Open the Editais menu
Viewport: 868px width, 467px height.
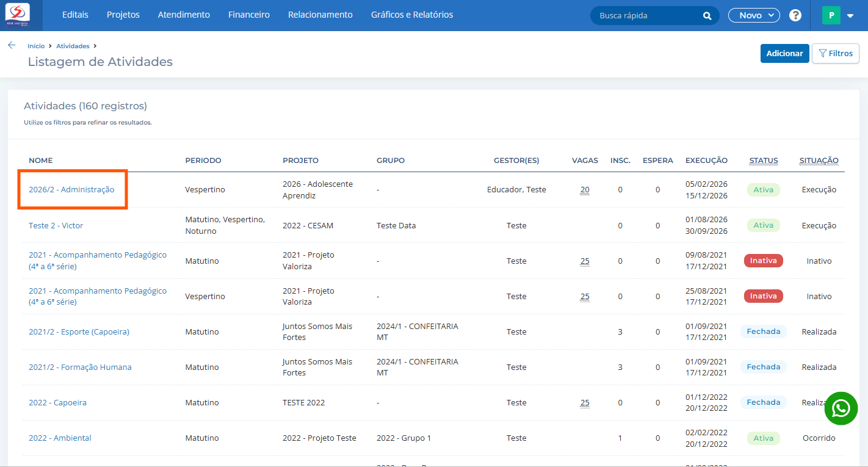pos(75,15)
